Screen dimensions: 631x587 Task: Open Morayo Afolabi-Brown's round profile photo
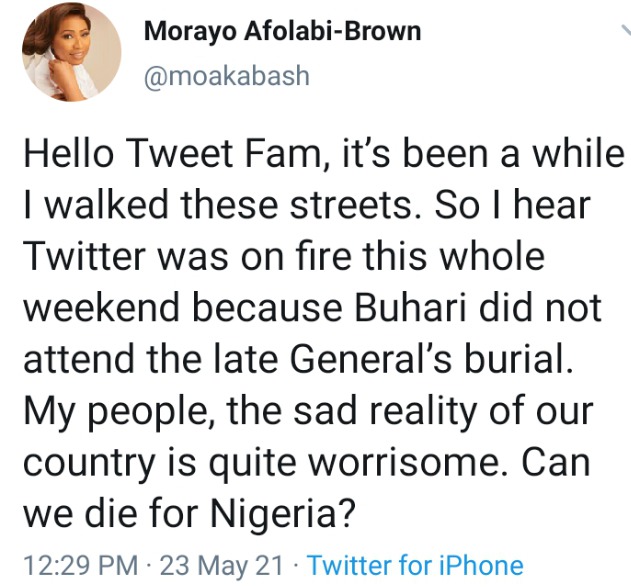click(71, 52)
